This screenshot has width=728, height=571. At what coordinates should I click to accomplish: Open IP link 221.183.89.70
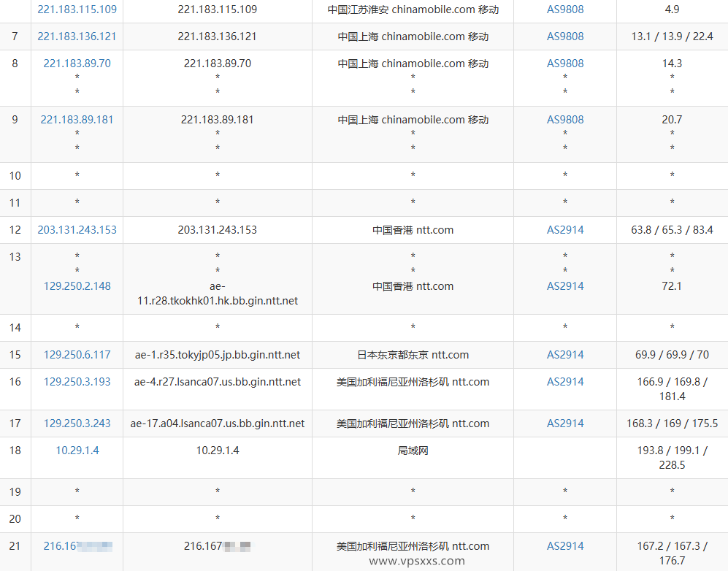[77, 63]
